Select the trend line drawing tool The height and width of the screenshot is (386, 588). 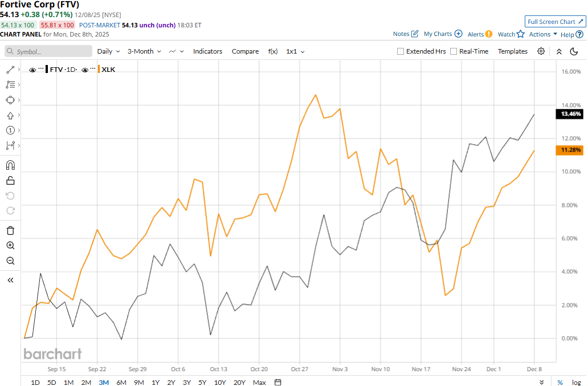pyautogui.click(x=10, y=70)
